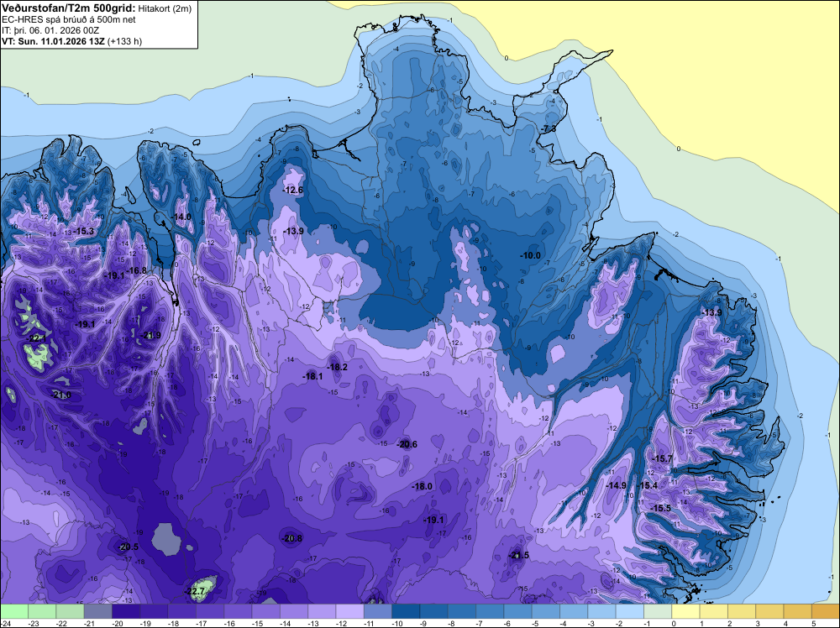Click the -15.4 temperature value on map
The width and height of the screenshot is (840, 628).
point(648,485)
